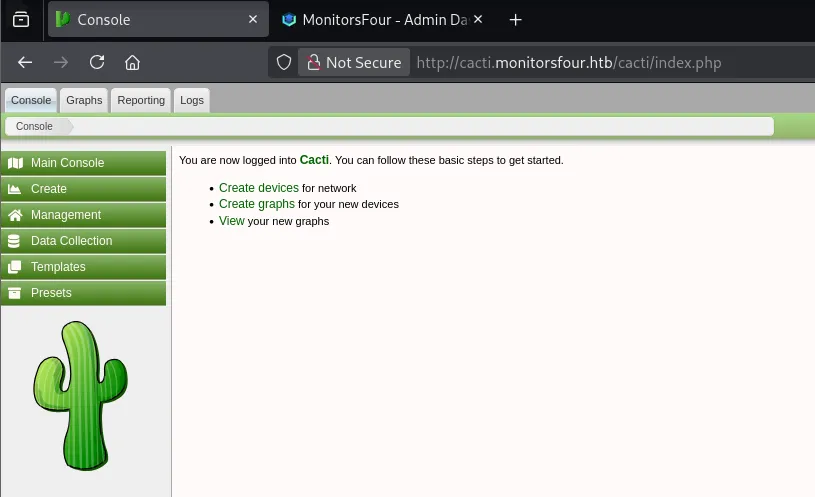Click the browser back arrow
815x497 pixels.
(25, 62)
